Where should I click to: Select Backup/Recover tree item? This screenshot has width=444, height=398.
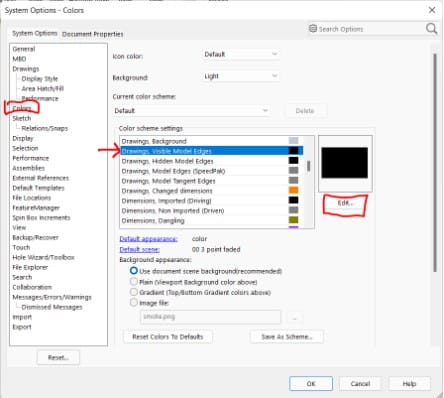(35, 237)
